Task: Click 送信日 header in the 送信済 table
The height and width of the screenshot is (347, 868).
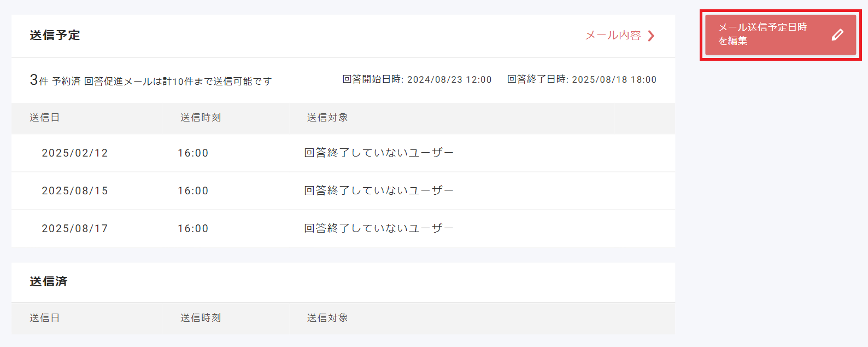Action: pos(45,318)
